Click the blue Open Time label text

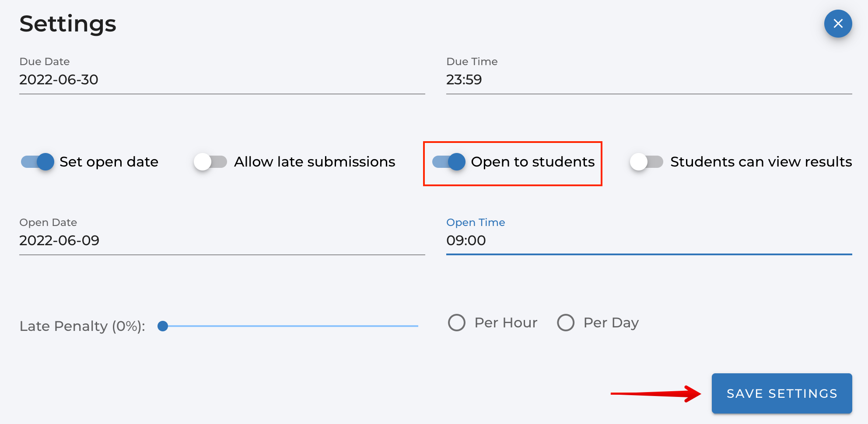click(476, 222)
